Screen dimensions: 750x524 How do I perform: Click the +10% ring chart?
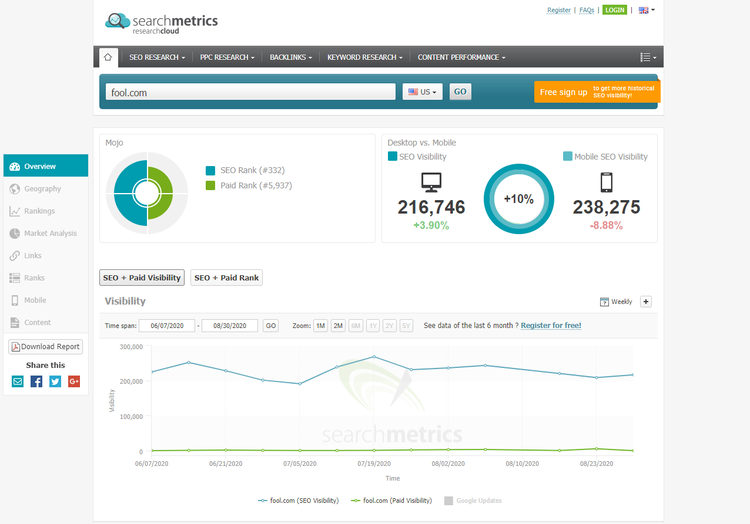(x=519, y=199)
